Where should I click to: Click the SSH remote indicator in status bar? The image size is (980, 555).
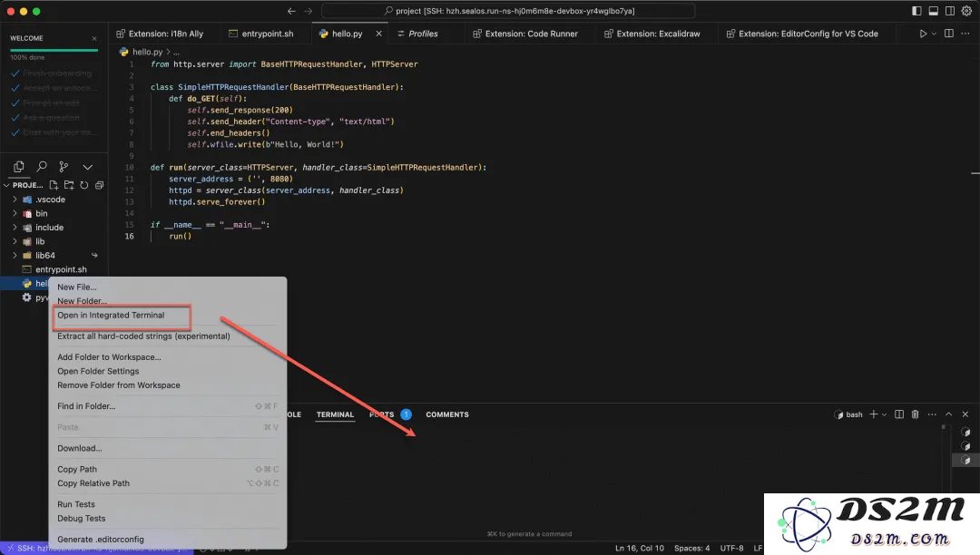tap(97, 548)
